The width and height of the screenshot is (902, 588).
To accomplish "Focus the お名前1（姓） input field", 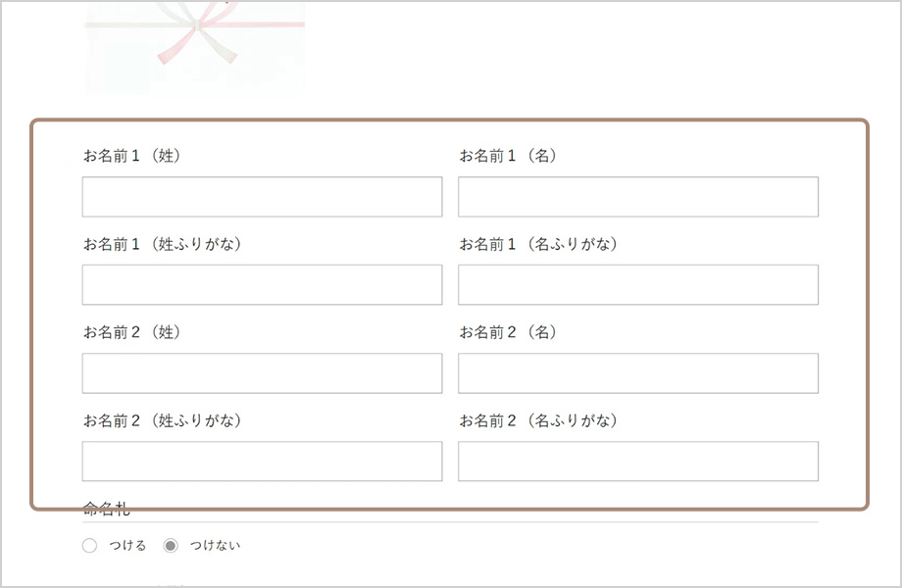I will point(263,197).
